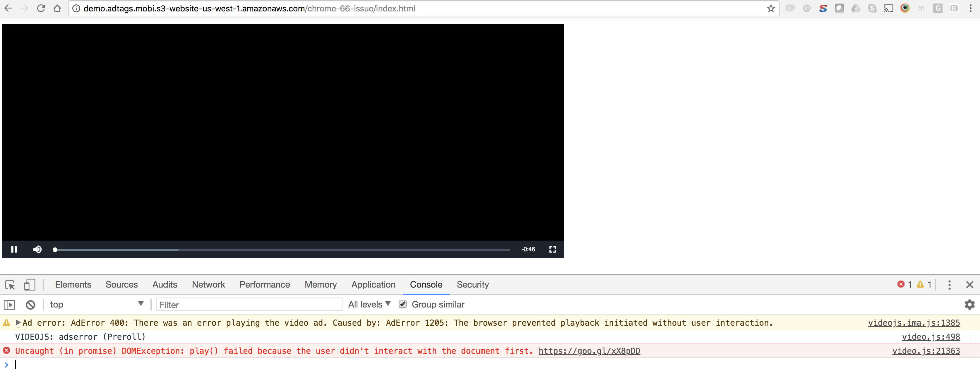Viewport: 980px width, 369px height.
Task: Reload the current page
Action: tap(41, 8)
